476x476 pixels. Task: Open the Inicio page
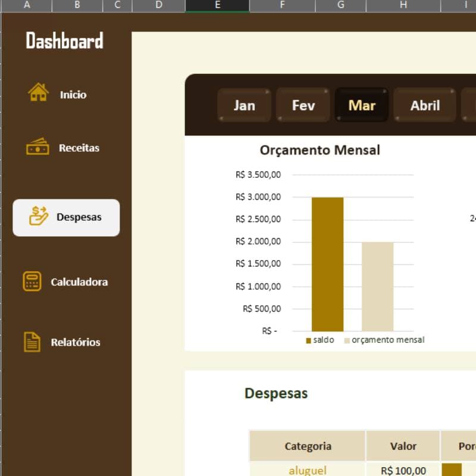coord(73,95)
